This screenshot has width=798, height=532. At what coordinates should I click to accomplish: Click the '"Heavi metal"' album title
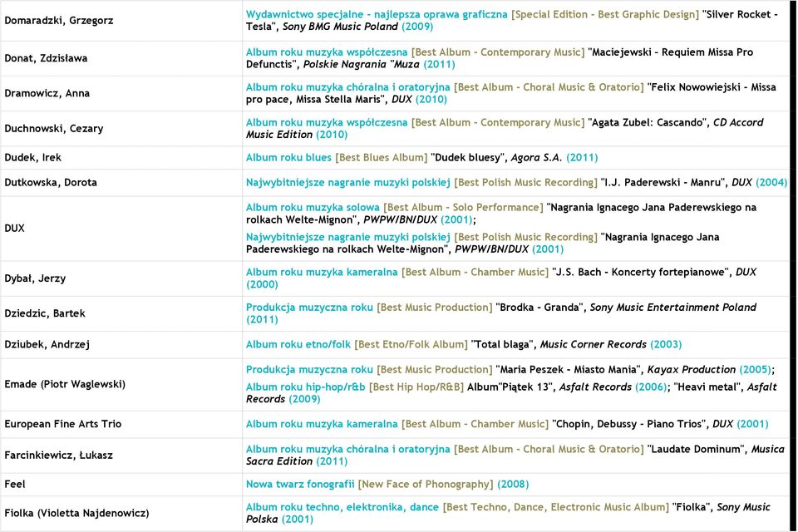coord(707,387)
